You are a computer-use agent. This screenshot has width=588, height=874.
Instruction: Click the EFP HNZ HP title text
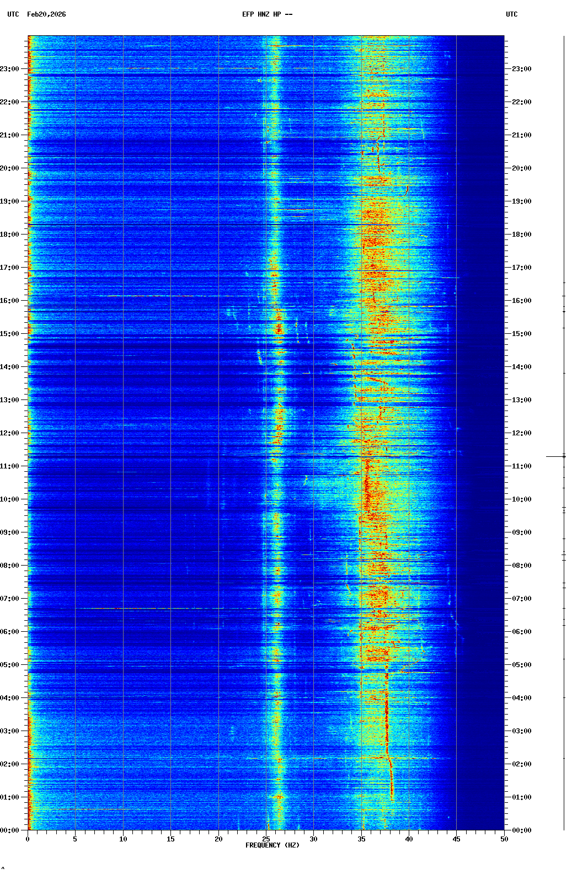point(267,14)
